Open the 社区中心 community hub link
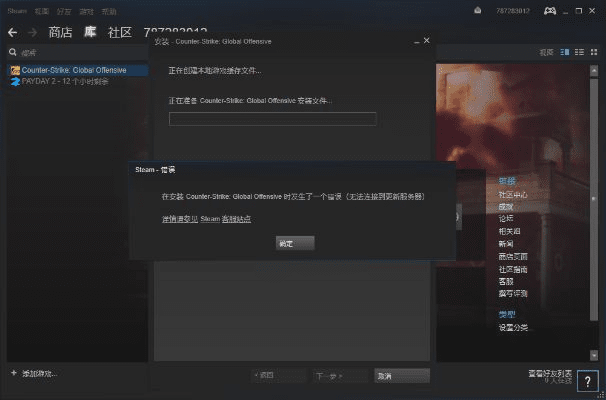The width and height of the screenshot is (606, 400). click(x=513, y=195)
